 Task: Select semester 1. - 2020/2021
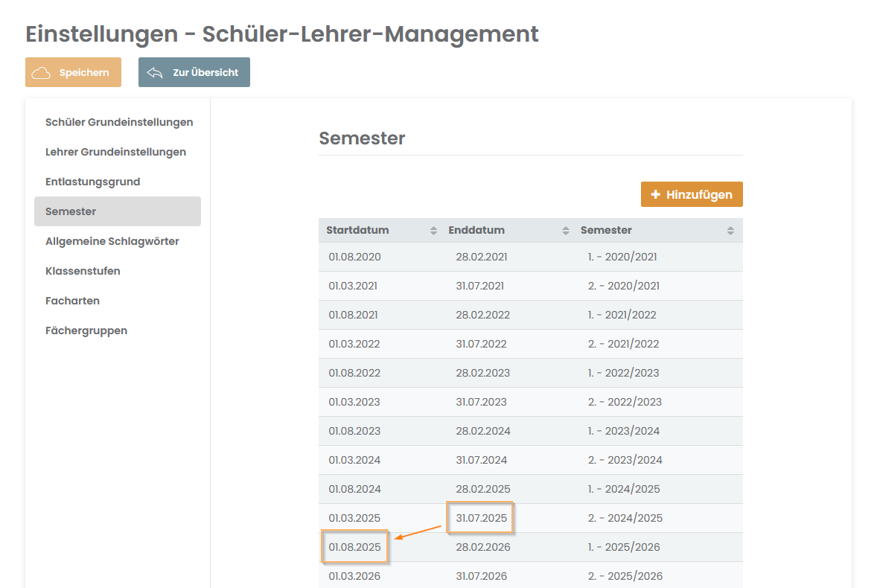click(x=622, y=257)
